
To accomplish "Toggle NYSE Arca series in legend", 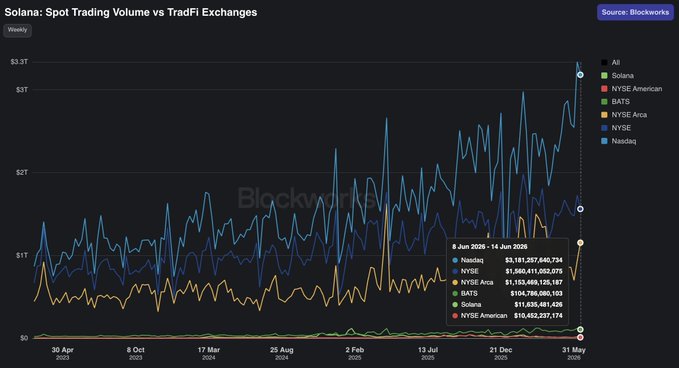I will pos(624,115).
